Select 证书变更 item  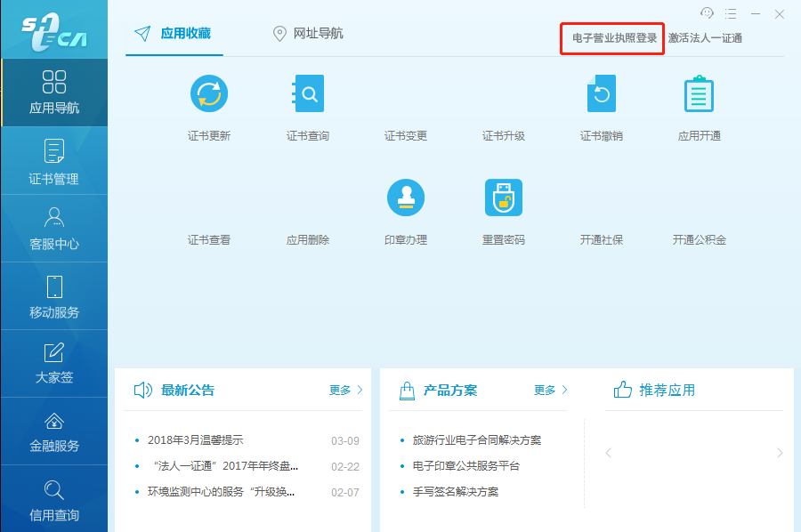(x=406, y=136)
